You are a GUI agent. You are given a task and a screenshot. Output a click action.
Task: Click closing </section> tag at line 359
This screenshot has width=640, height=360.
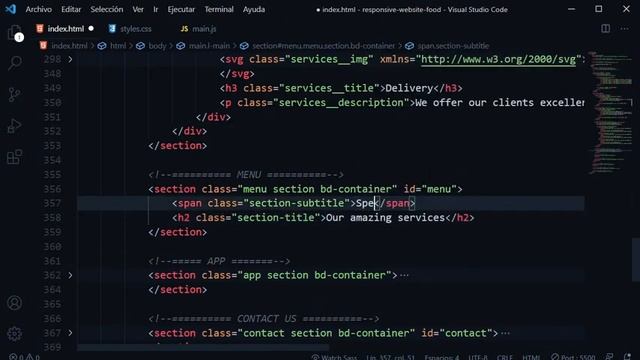click(178, 232)
